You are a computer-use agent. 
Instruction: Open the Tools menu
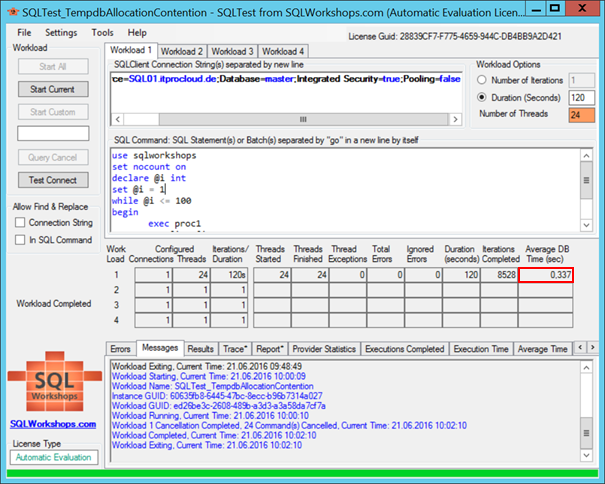pos(102,33)
